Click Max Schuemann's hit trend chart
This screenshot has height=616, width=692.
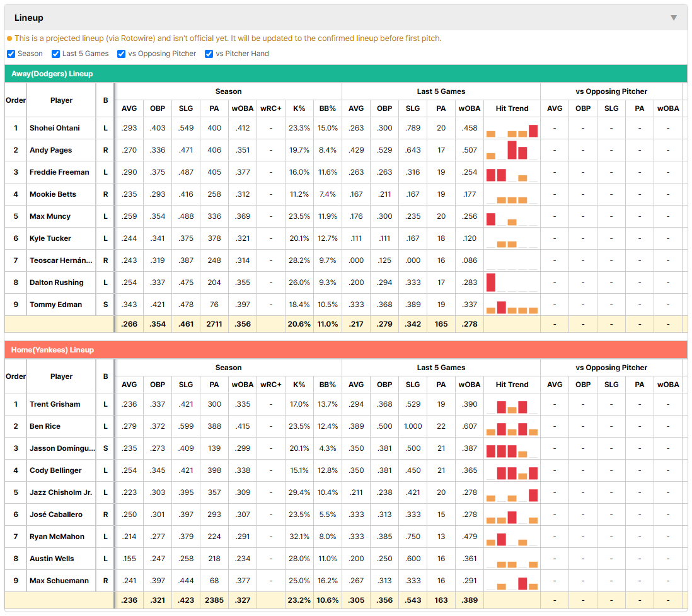[x=512, y=583]
